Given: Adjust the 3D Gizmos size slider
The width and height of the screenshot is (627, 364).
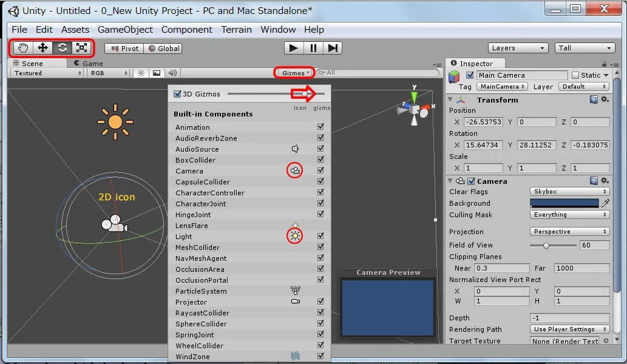Looking at the screenshot, I should [x=276, y=94].
